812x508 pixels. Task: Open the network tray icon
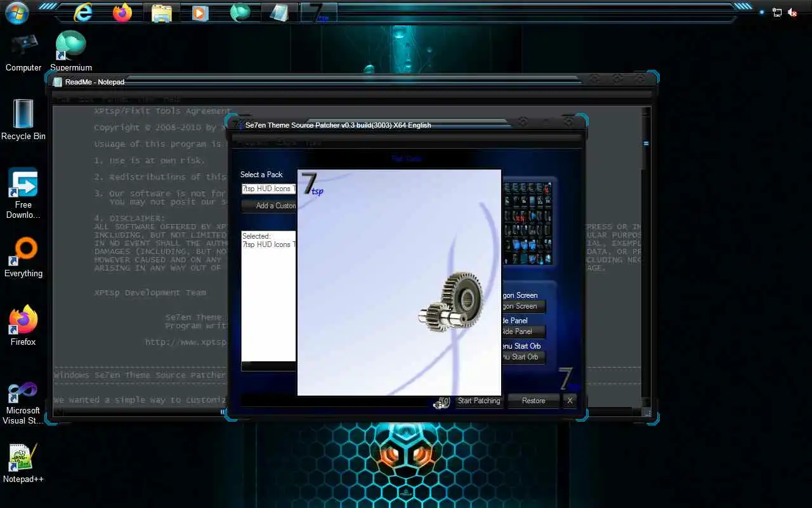(777, 12)
